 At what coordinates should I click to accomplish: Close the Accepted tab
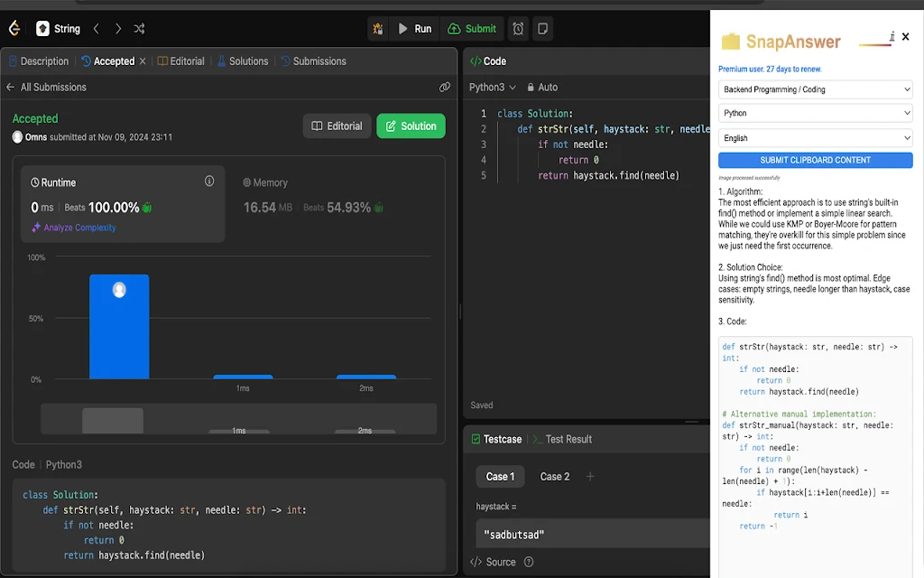(x=143, y=61)
